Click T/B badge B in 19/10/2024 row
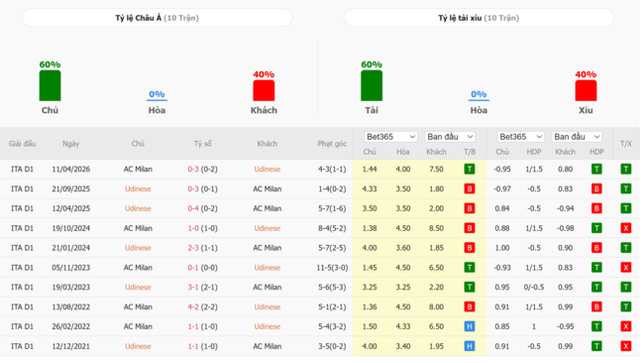The width and height of the screenshot is (644, 363). [x=470, y=228]
